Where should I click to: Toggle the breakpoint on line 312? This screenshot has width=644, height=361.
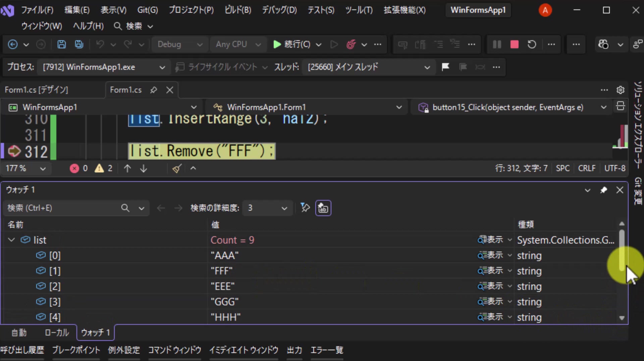click(x=14, y=151)
